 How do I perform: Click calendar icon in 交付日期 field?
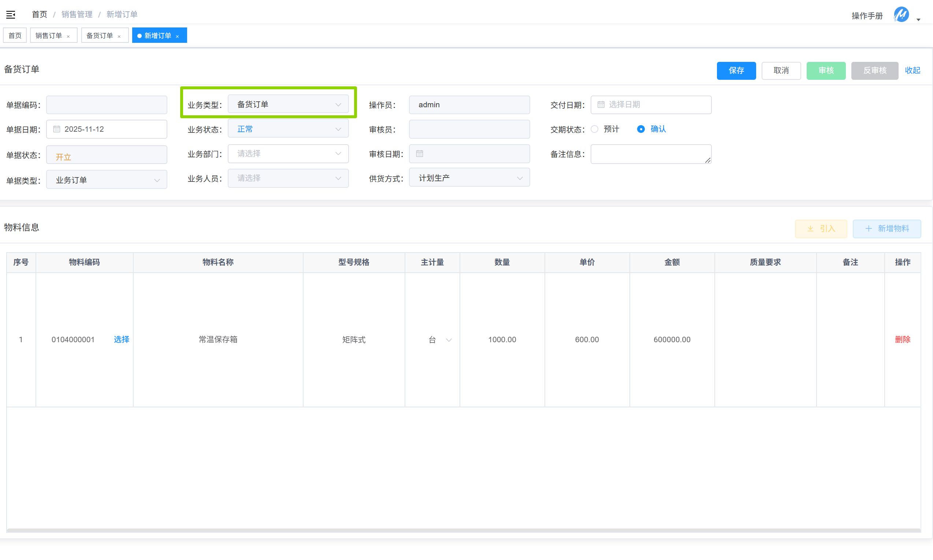(x=601, y=105)
